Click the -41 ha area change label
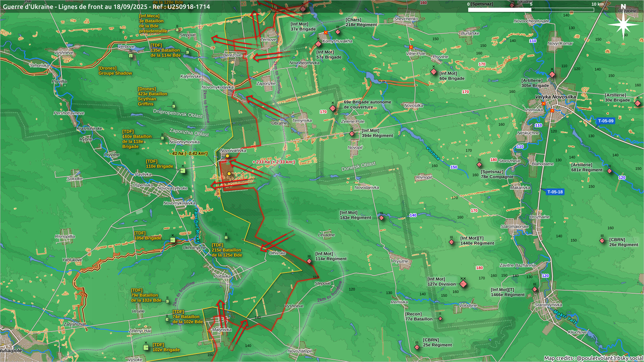This screenshot has width=644, height=362. (189, 154)
